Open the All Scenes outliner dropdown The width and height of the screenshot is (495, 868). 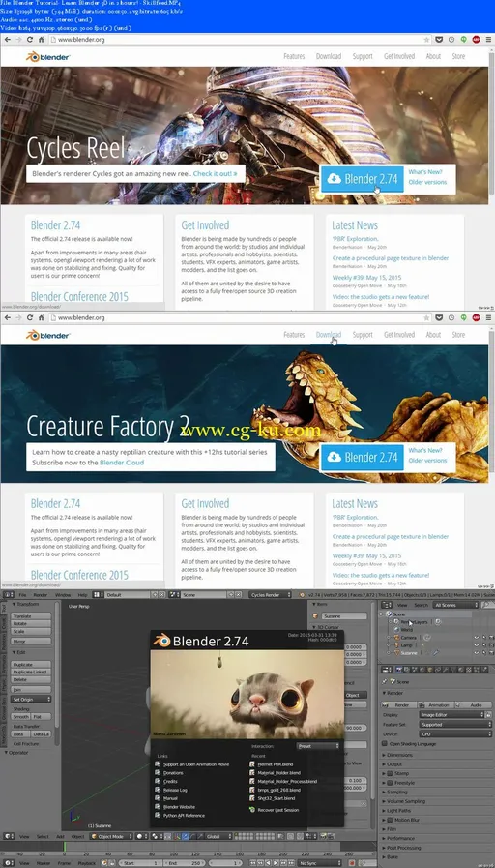click(x=455, y=605)
